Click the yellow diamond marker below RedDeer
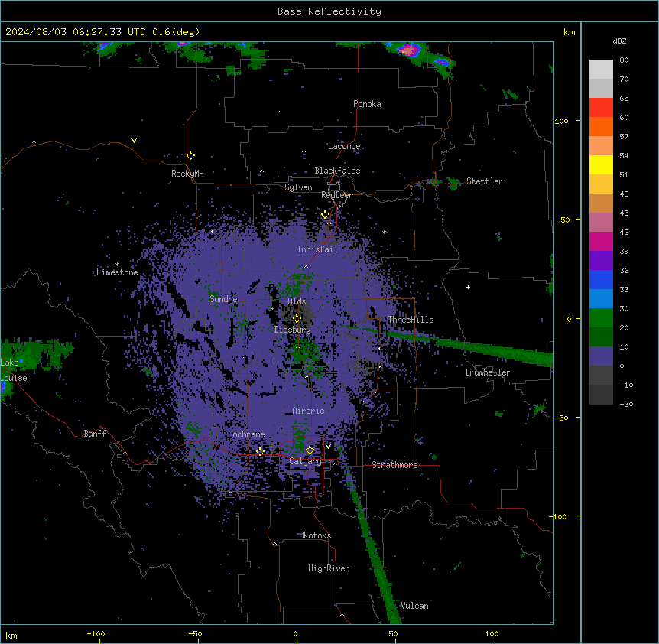Viewport: 659px width, 644px height. (x=325, y=215)
